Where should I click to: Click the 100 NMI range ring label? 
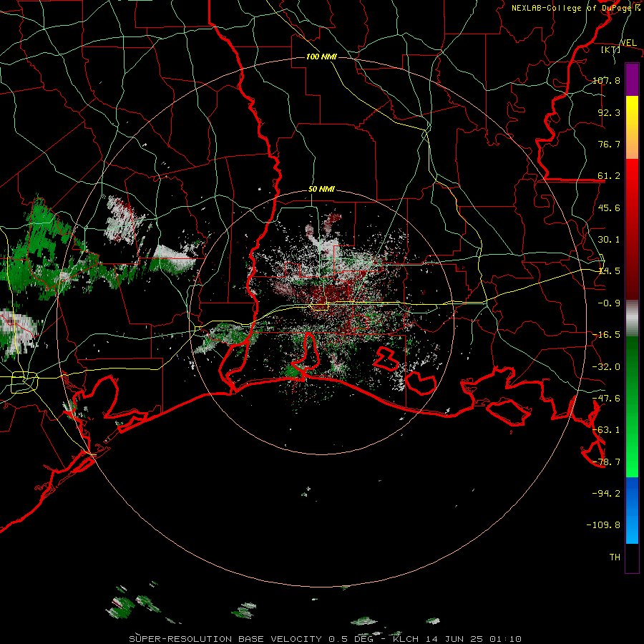click(321, 57)
